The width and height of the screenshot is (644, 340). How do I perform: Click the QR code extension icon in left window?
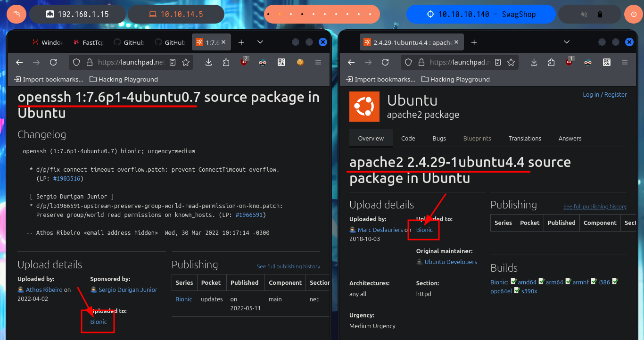(281, 62)
